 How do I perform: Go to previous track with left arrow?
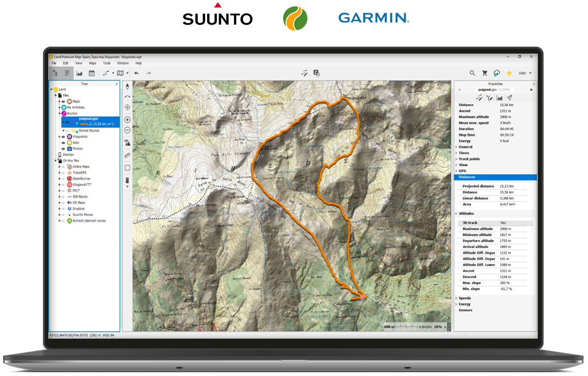pos(460,90)
